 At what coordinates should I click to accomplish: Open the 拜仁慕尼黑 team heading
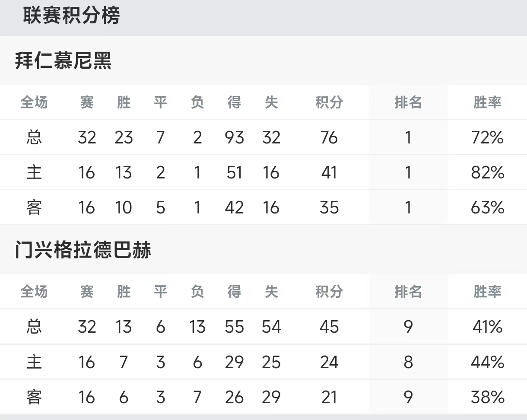click(x=63, y=61)
